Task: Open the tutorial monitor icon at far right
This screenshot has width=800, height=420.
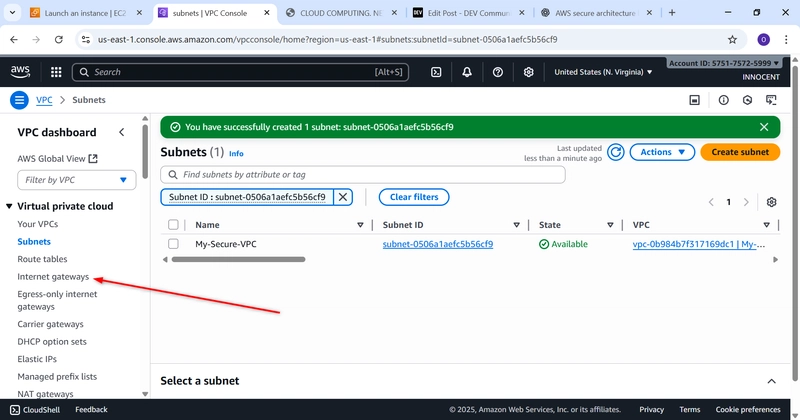Action: click(771, 100)
